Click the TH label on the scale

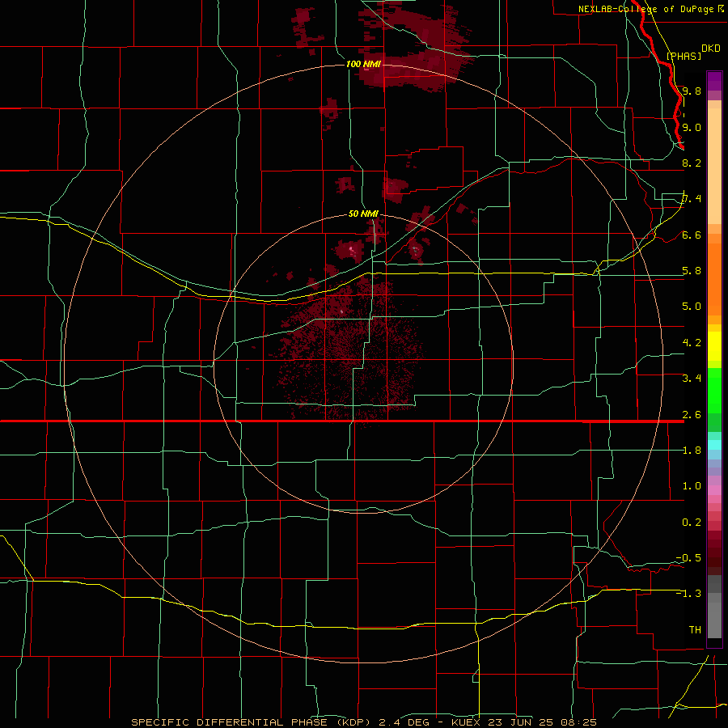tap(695, 630)
